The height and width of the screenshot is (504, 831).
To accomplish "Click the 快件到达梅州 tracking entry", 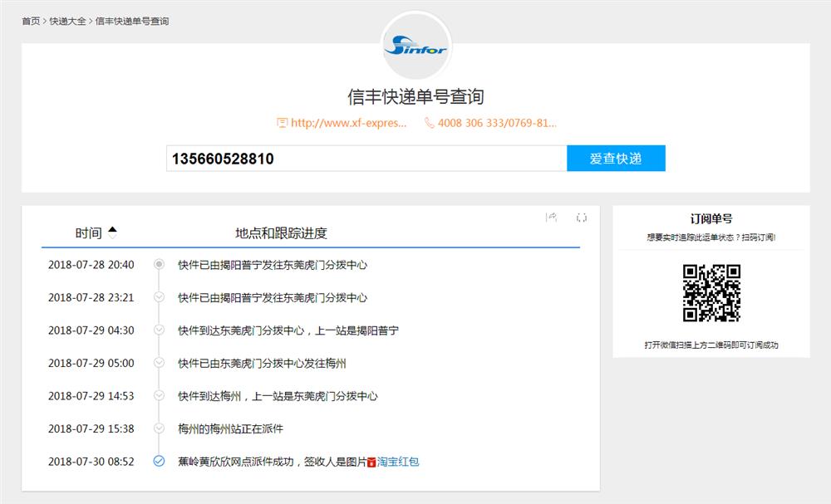I will pyautogui.click(x=278, y=396).
